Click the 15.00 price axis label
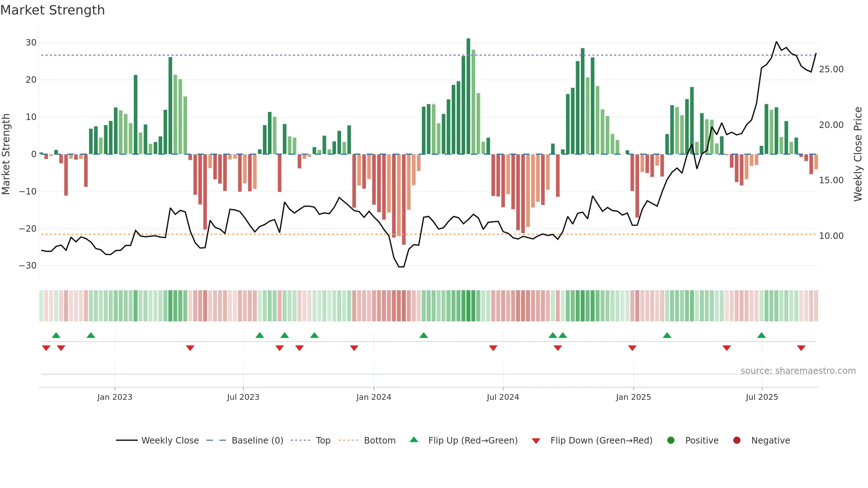Viewport: 868px width, 488px height. [x=831, y=180]
